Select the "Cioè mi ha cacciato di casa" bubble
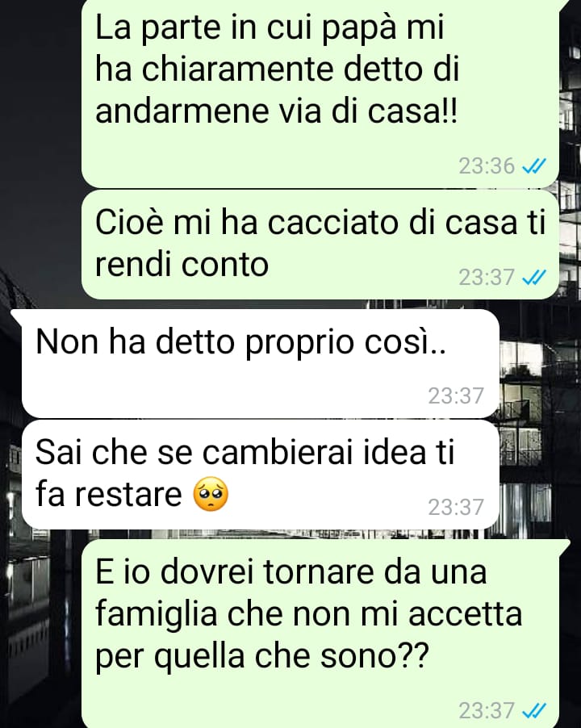 pos(320,245)
